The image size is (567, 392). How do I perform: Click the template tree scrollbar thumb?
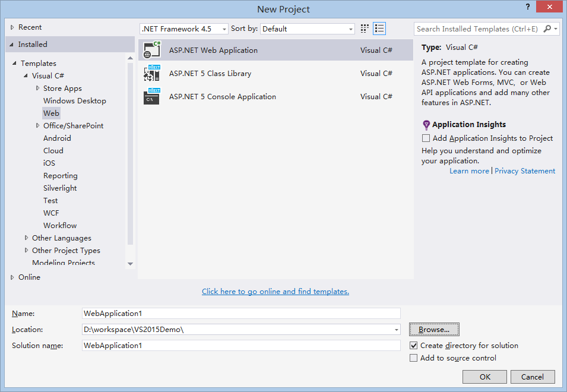[x=130, y=154]
